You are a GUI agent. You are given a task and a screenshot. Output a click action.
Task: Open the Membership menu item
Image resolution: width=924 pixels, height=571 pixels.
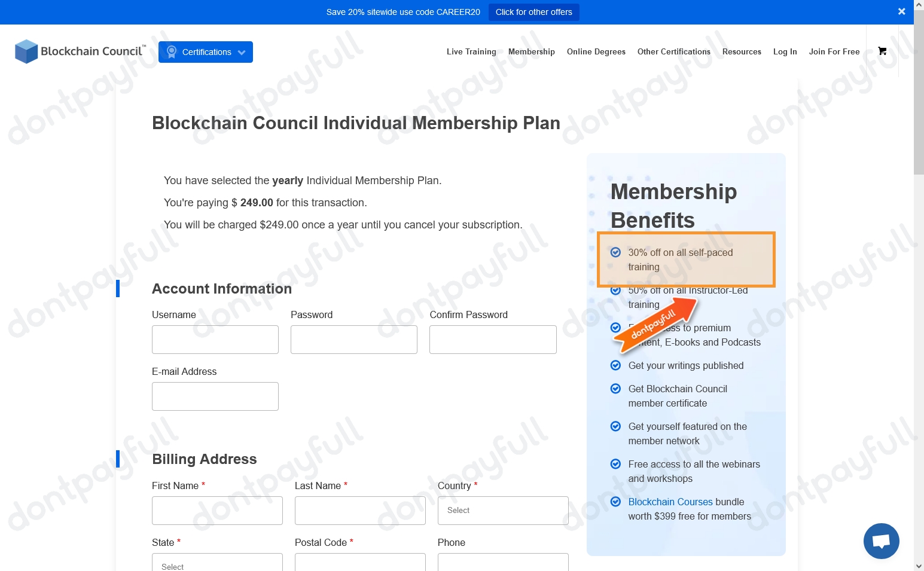tap(532, 52)
